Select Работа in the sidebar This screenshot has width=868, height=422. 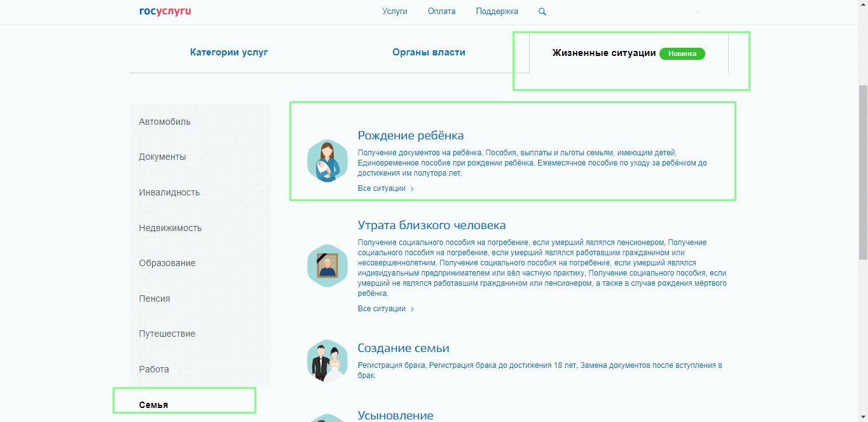pos(154,369)
